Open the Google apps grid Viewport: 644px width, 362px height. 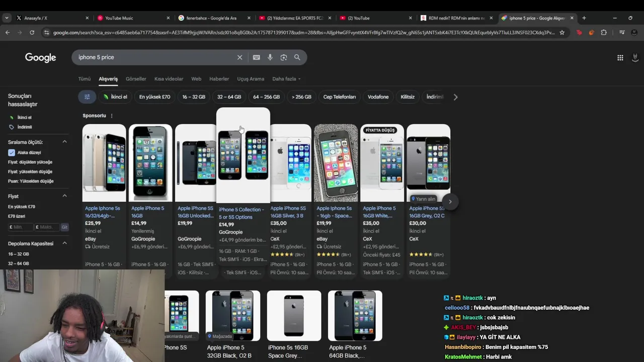pyautogui.click(x=620, y=58)
